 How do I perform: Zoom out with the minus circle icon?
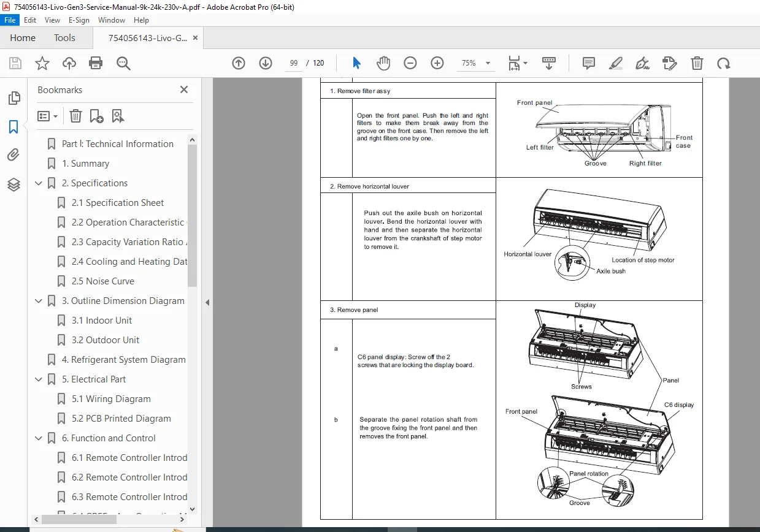(410, 63)
